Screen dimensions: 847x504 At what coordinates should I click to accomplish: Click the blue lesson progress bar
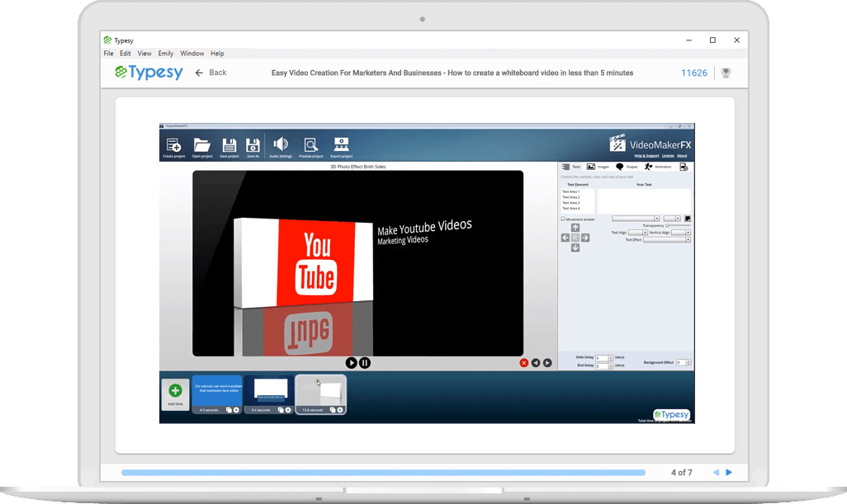pyautogui.click(x=383, y=472)
